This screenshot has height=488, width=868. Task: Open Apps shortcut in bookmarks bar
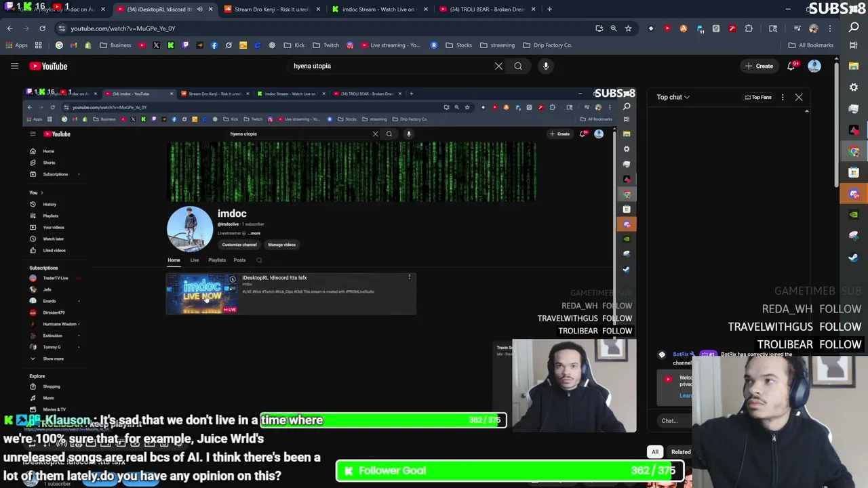coord(16,45)
